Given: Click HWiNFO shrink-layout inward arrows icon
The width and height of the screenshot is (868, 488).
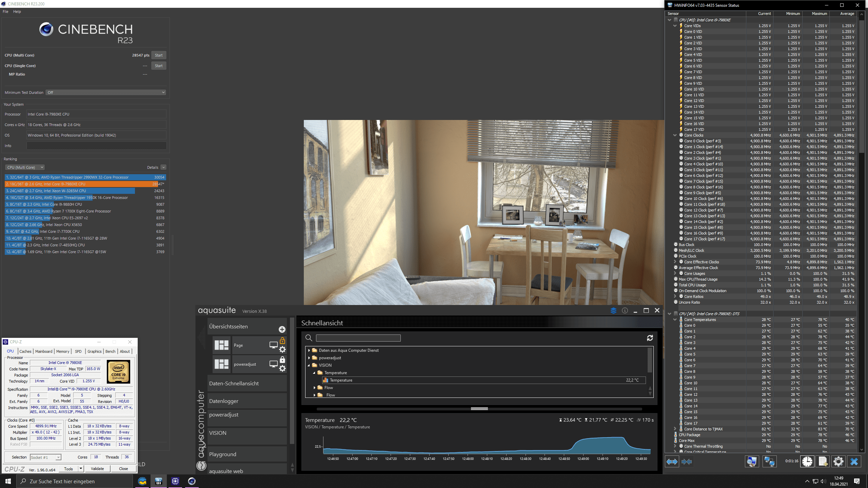Looking at the screenshot, I should 687,462.
